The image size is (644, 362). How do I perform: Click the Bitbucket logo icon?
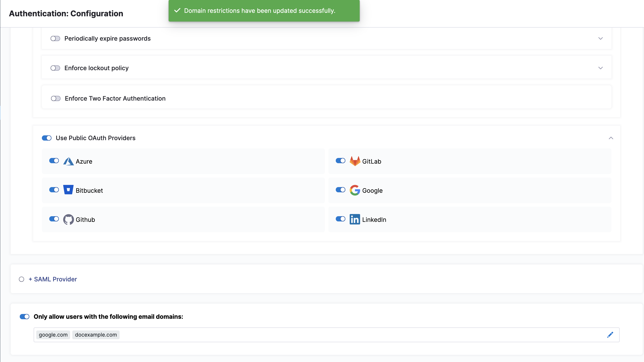[68, 190]
